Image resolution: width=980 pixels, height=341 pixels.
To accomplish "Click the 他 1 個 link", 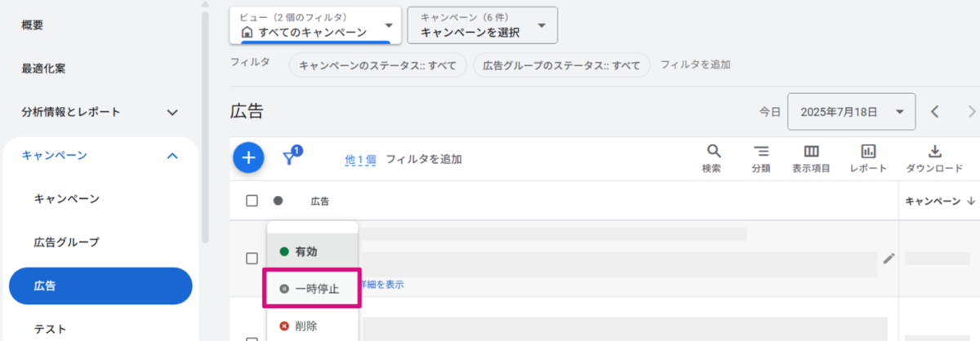I will (360, 160).
